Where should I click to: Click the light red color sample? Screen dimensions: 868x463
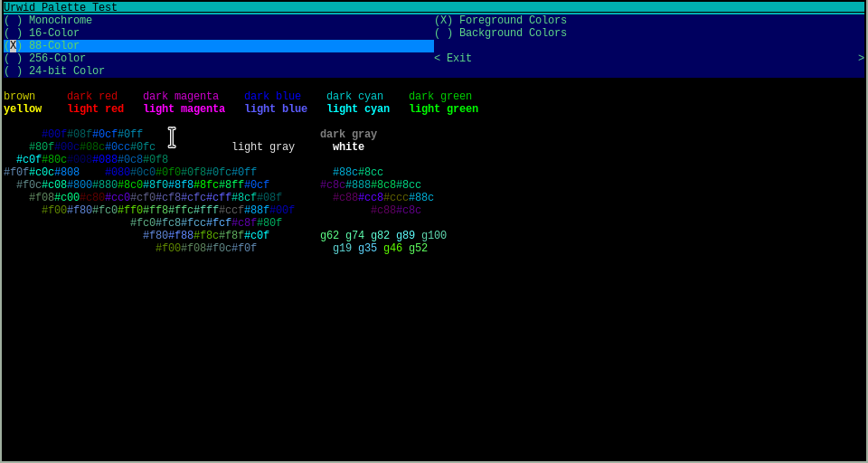[96, 109]
